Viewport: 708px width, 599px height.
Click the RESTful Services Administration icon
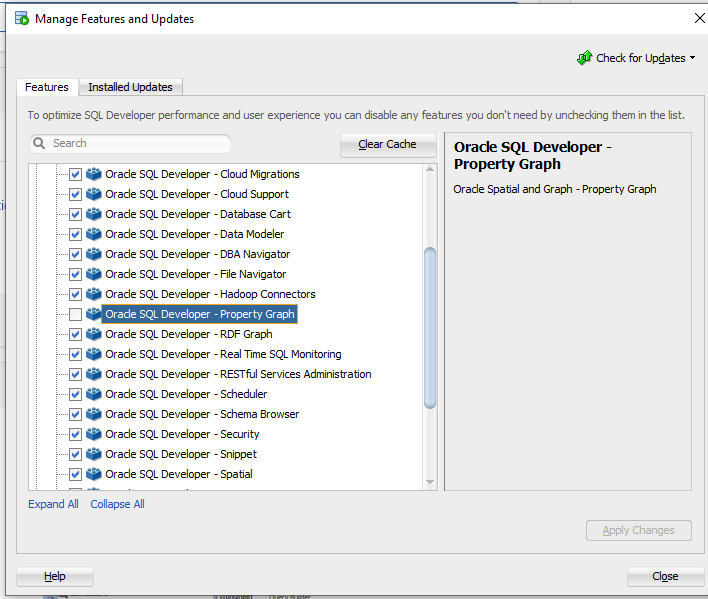93,374
